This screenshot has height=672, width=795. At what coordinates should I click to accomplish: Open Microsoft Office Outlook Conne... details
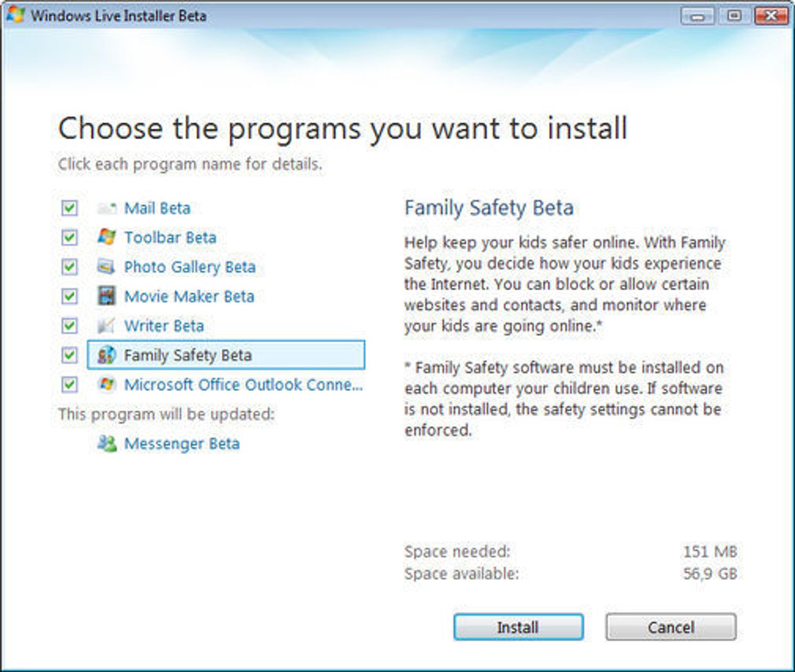click(244, 385)
